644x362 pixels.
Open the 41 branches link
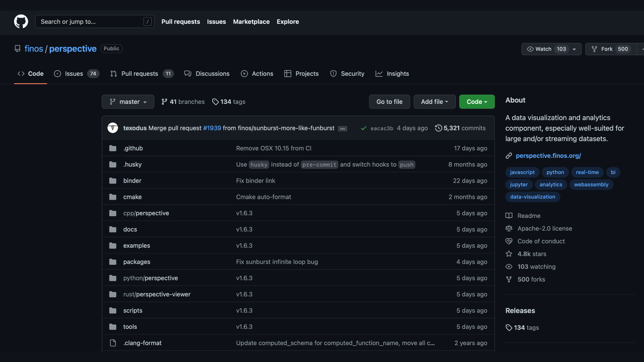point(183,102)
